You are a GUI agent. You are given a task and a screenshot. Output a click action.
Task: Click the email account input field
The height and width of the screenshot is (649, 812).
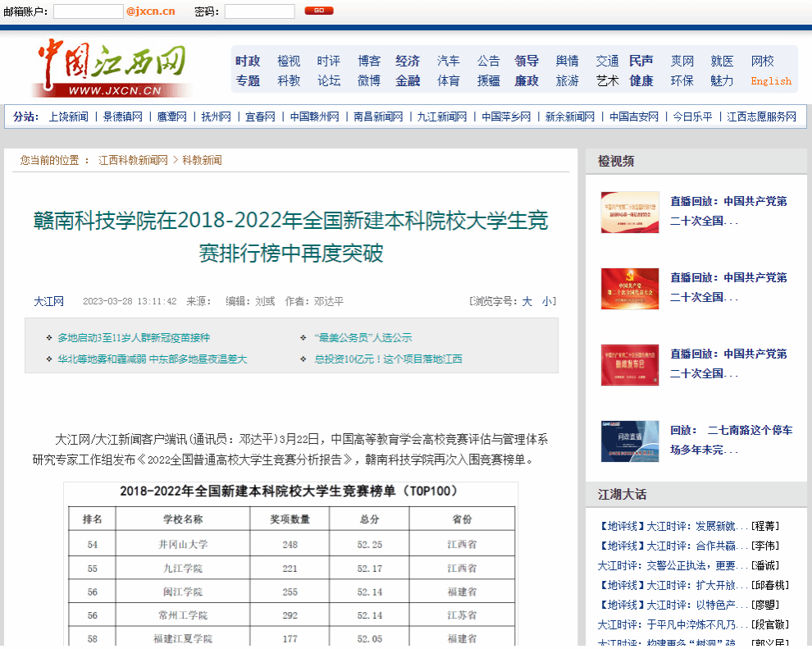point(88,11)
